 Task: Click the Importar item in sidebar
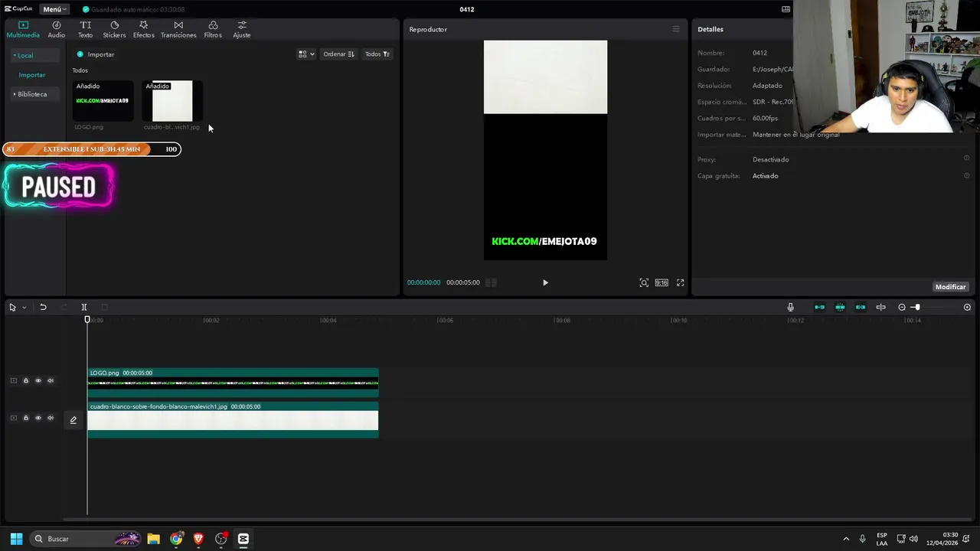pos(32,75)
